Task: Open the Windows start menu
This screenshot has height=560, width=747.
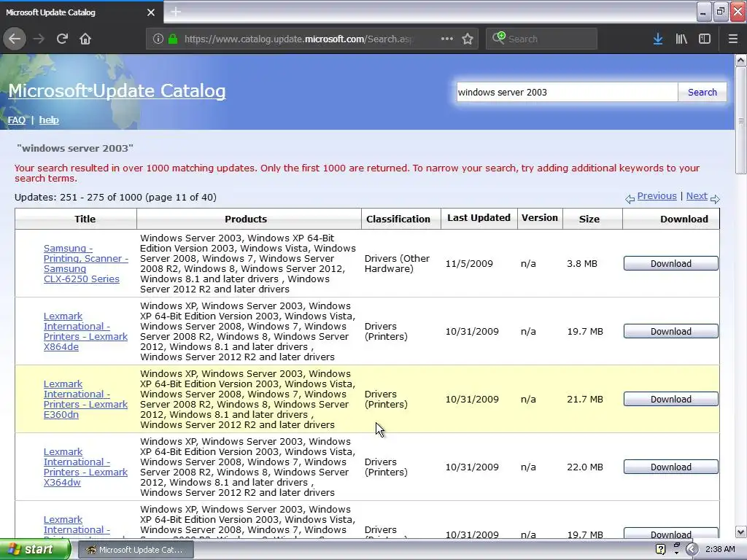Action: point(35,550)
